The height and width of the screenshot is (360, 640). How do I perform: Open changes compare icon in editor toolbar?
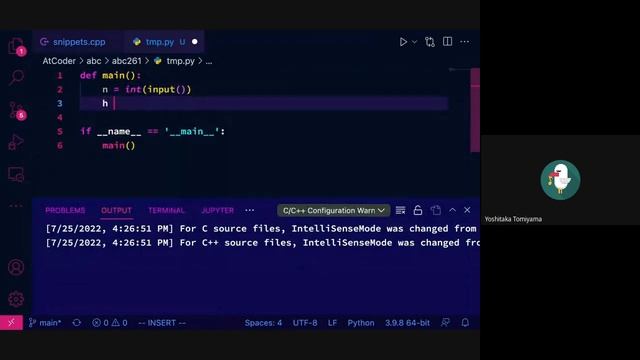point(429,42)
